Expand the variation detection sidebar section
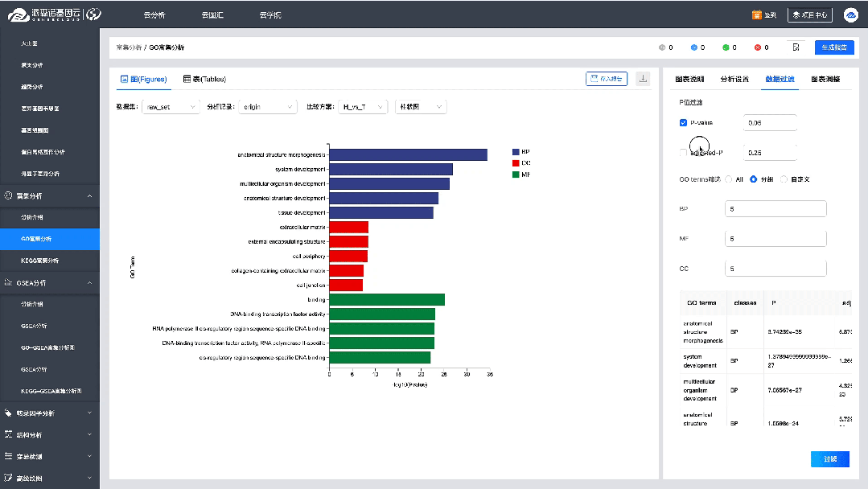Viewport: 868px width, 489px height. 89,456
